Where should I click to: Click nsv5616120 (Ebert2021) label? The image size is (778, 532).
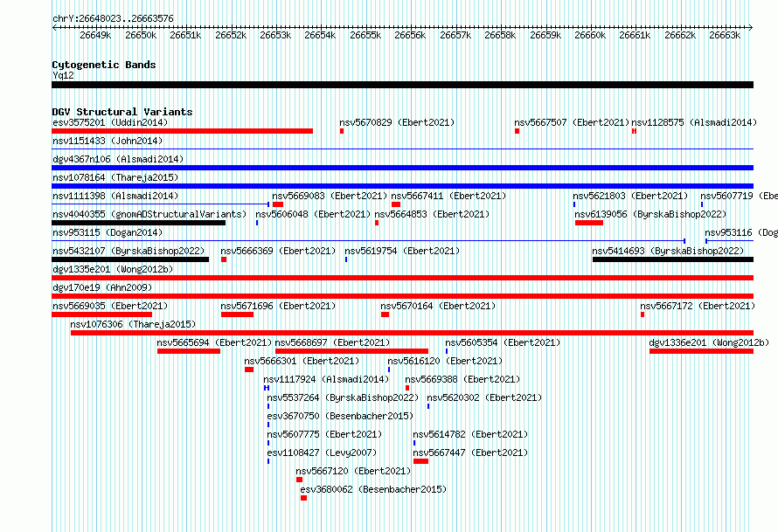click(x=445, y=361)
